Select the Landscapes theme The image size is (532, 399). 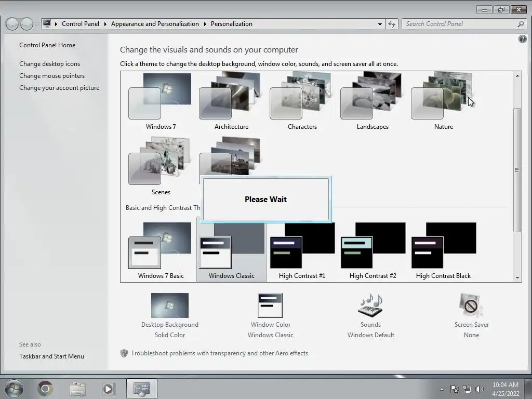click(373, 102)
